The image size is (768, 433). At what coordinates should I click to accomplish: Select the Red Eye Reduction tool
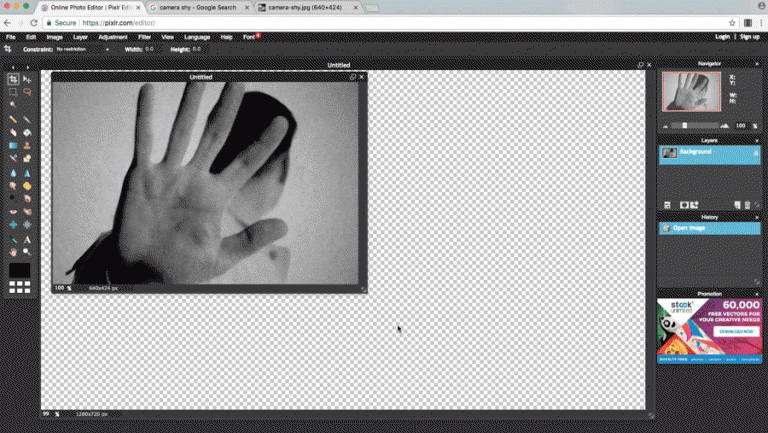(13, 212)
